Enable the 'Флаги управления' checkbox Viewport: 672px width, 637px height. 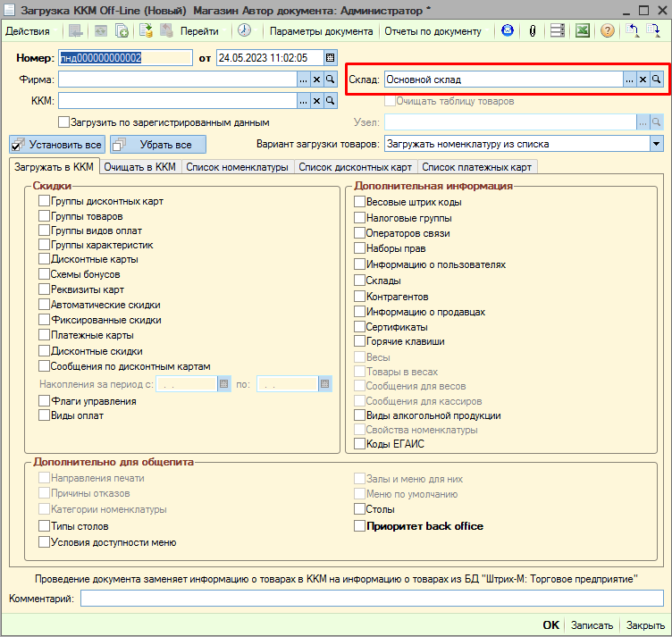[x=44, y=400]
